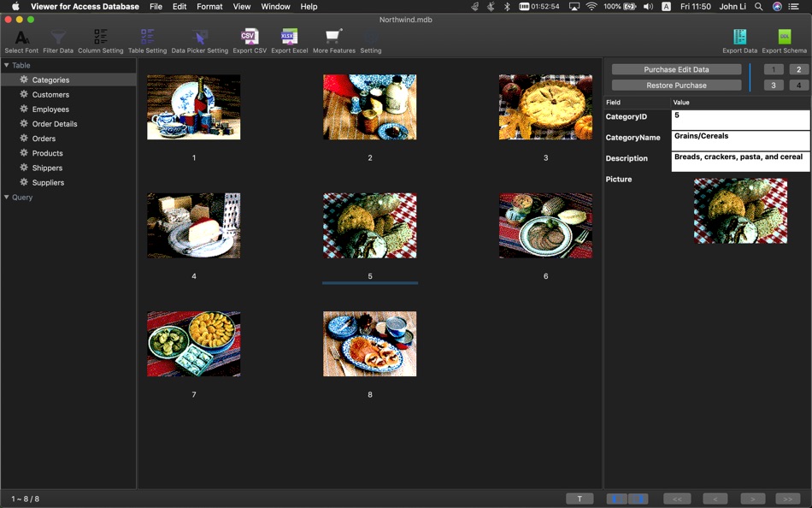Screen dimensions: 812x508
Task: Toggle the right panel layout button
Action: (x=638, y=499)
